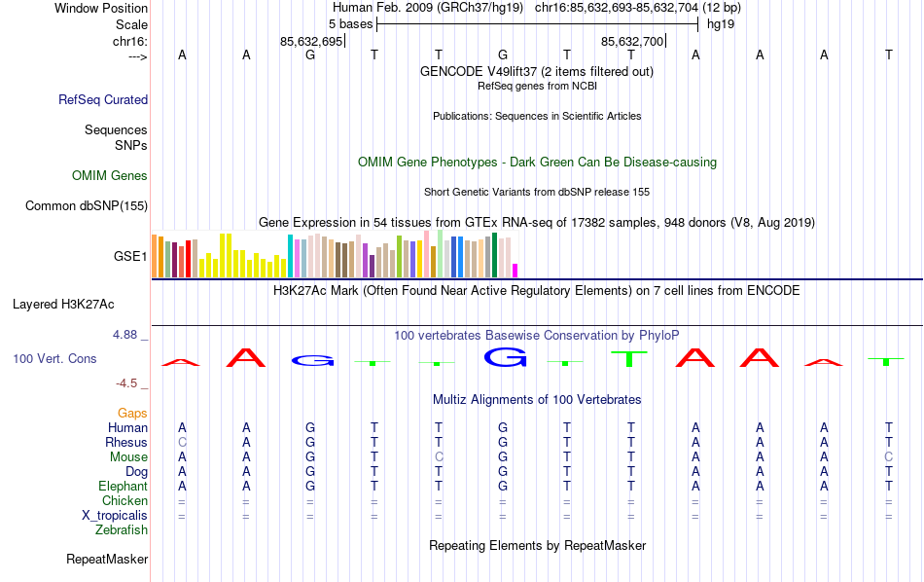Click the grey C in the Rhesus row
Viewport: 924px width, 582px height.
[182, 442]
